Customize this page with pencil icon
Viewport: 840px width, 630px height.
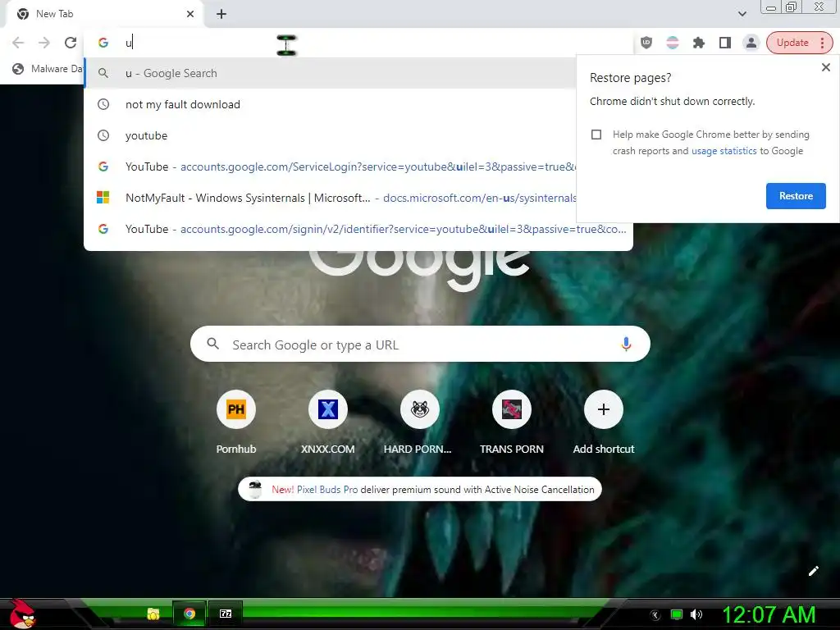pyautogui.click(x=813, y=571)
